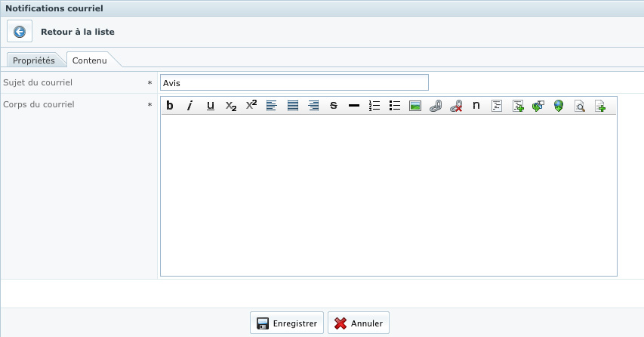Justify the text alignment
644x337 pixels.
tap(292, 106)
